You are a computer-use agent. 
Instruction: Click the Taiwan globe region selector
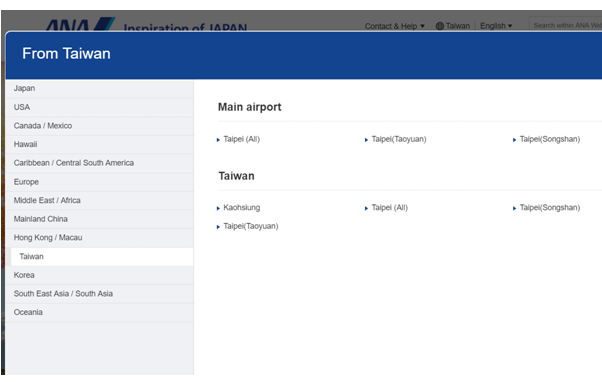click(x=453, y=26)
